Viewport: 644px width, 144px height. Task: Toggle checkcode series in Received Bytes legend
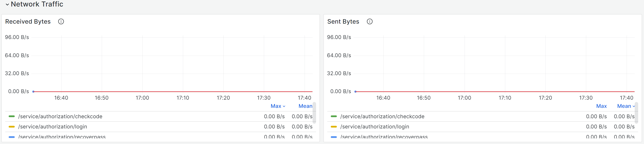point(60,116)
